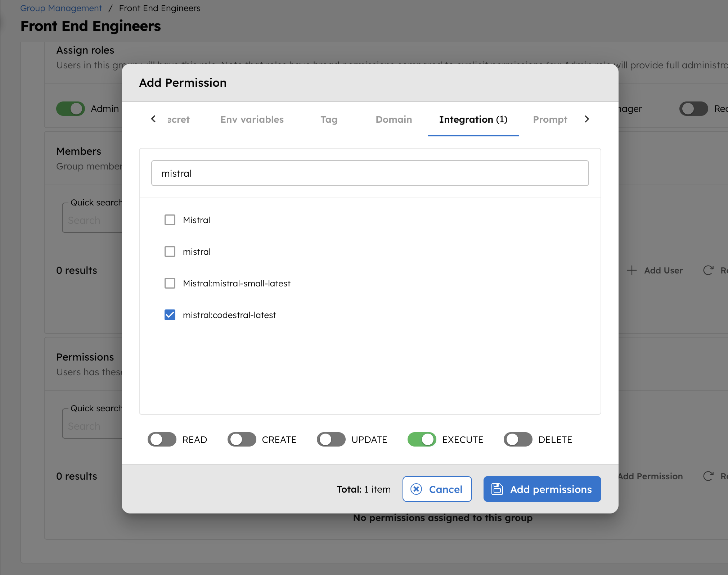Check the Mistral:mistral-small-latest checkbox

tap(170, 283)
